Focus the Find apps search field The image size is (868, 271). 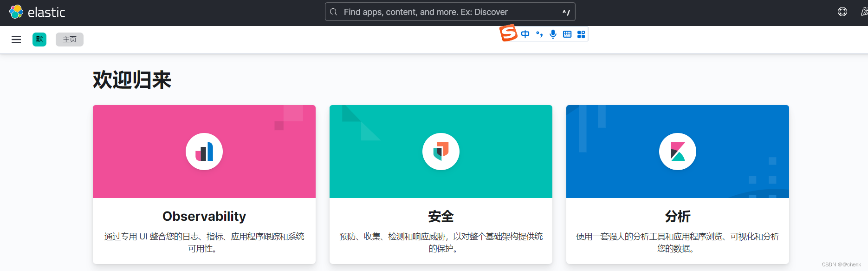pyautogui.click(x=450, y=12)
